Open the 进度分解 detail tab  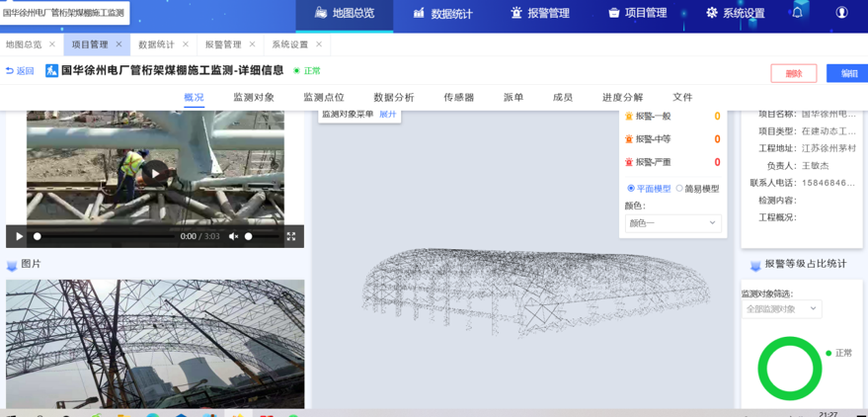tap(623, 98)
